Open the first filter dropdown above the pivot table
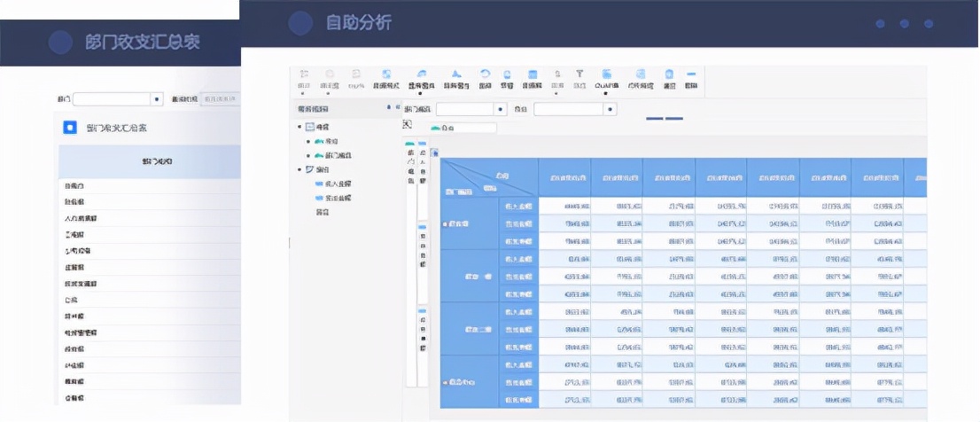 471,109
